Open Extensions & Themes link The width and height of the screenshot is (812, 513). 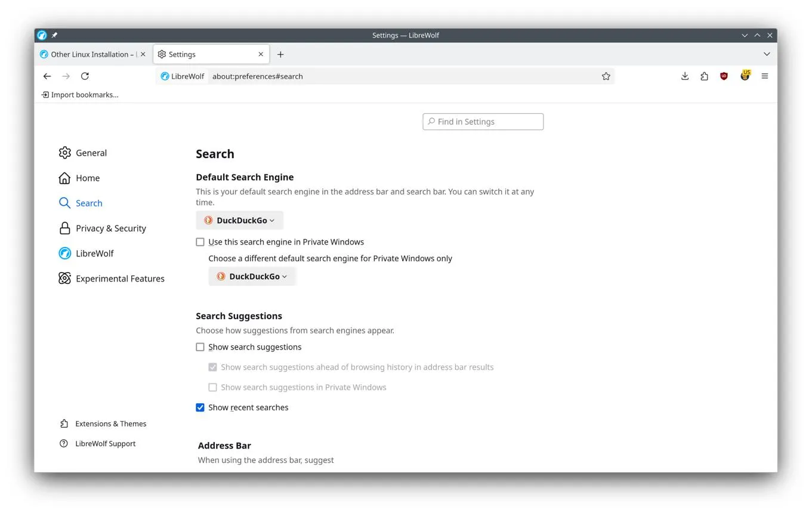103,424
